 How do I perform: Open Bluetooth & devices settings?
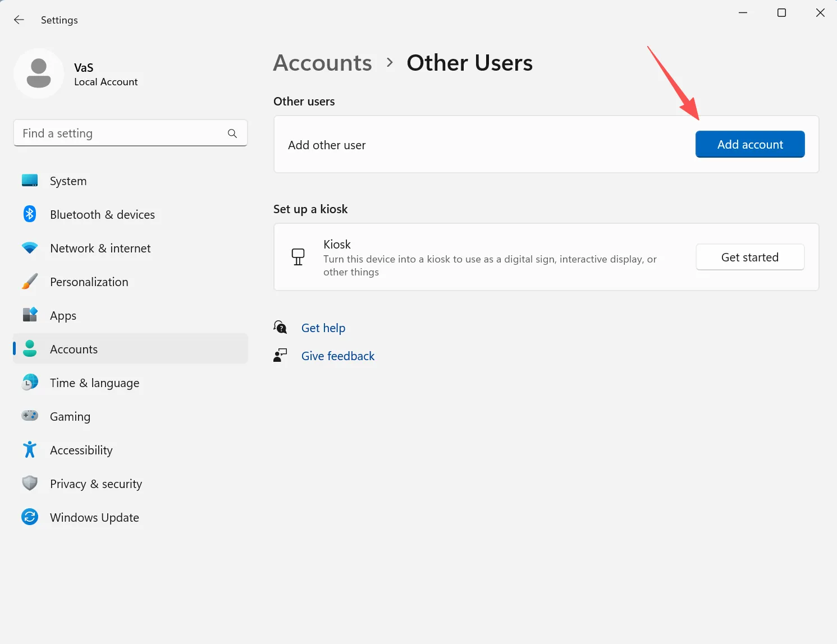tap(130, 214)
